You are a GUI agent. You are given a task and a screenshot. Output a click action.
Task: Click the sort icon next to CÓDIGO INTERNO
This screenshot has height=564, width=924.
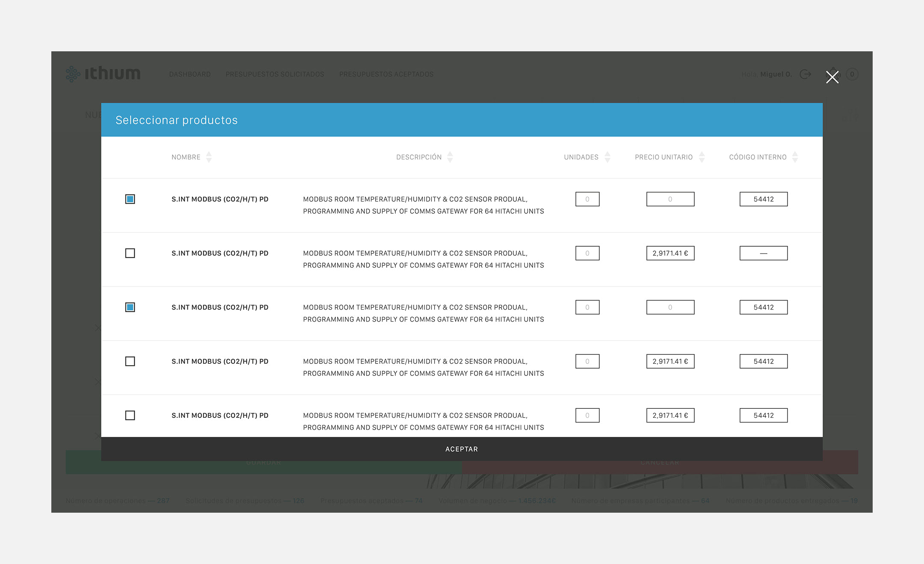click(x=796, y=157)
